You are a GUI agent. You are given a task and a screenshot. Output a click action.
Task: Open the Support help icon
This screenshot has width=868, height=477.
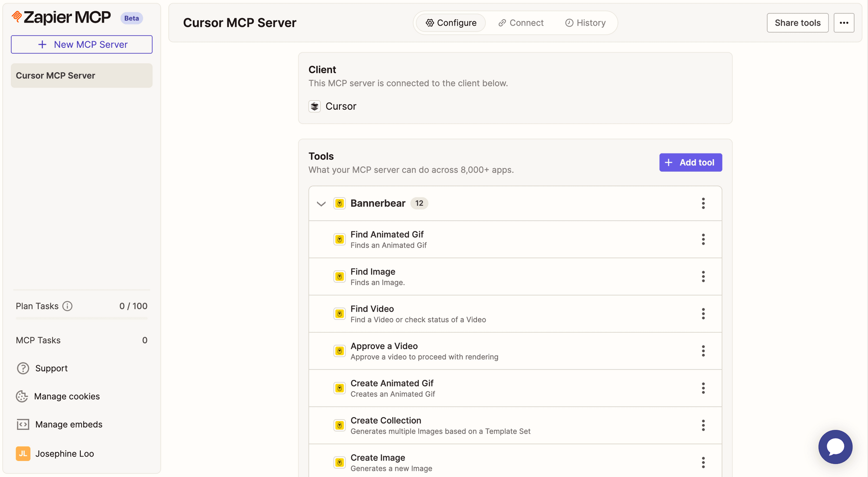pyautogui.click(x=22, y=368)
